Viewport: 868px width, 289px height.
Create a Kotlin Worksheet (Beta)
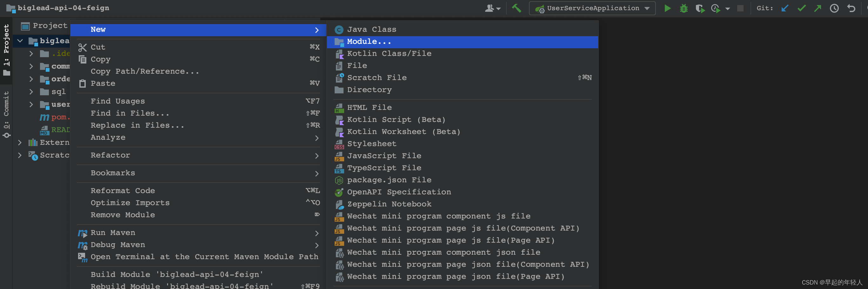tap(462, 132)
